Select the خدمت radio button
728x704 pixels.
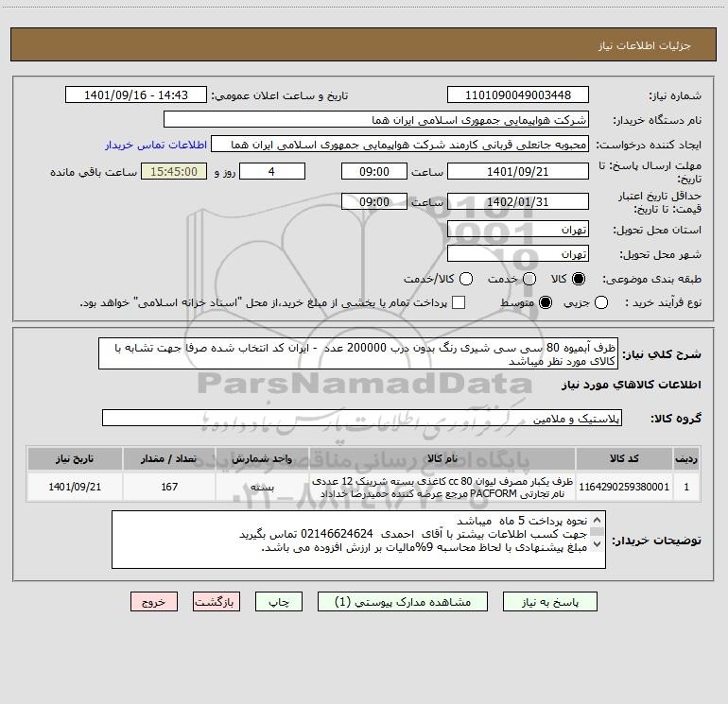pos(529,279)
